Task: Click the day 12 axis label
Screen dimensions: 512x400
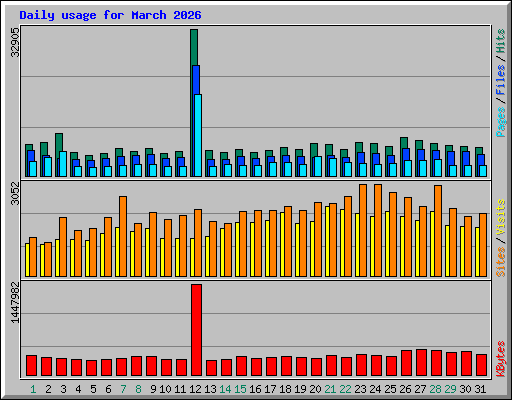Action: (x=195, y=389)
